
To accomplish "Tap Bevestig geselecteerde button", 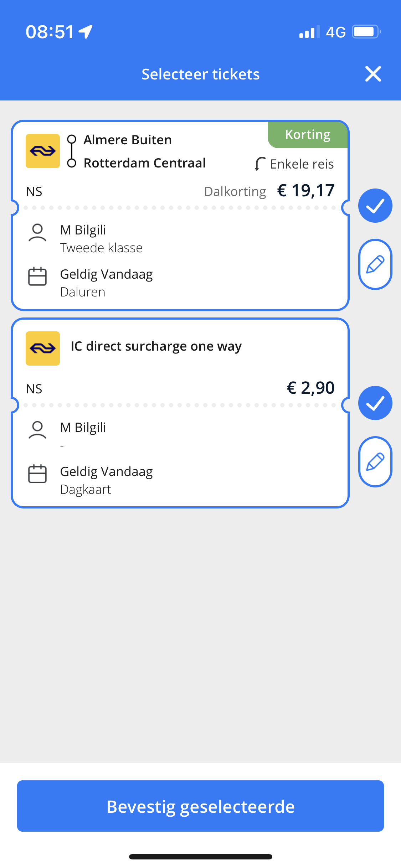I will click(x=200, y=806).
